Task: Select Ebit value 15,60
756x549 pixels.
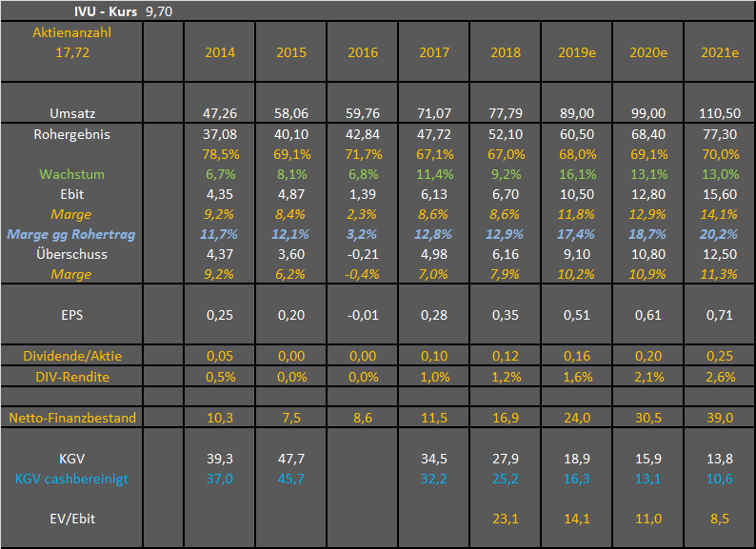Action: (x=720, y=194)
